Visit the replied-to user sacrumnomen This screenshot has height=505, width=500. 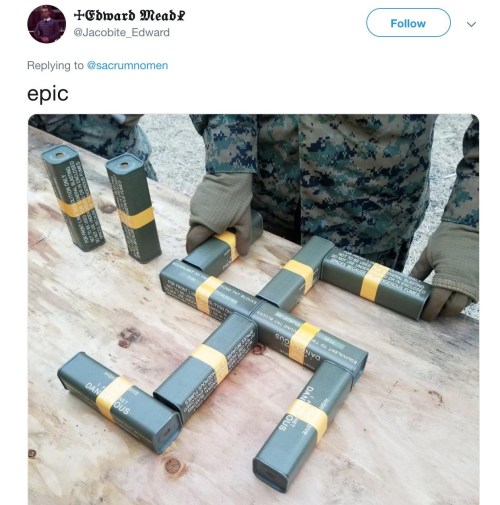pos(127,65)
